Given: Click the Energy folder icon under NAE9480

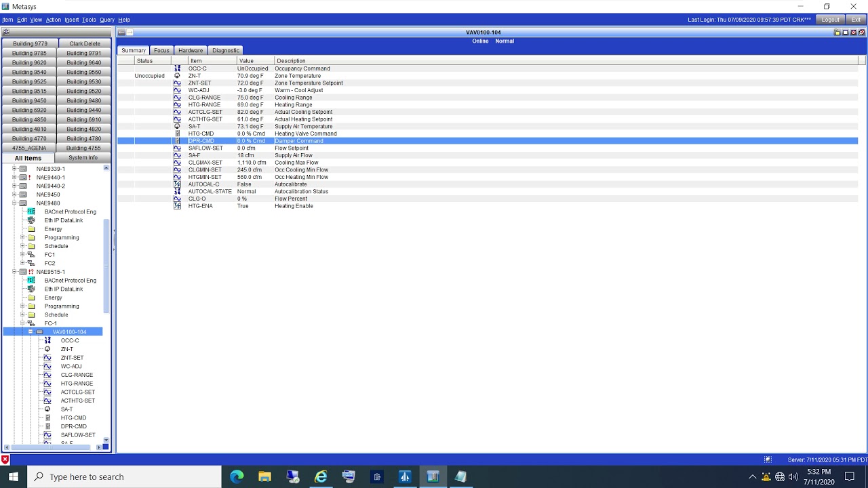Looking at the screenshot, I should click(31, 229).
